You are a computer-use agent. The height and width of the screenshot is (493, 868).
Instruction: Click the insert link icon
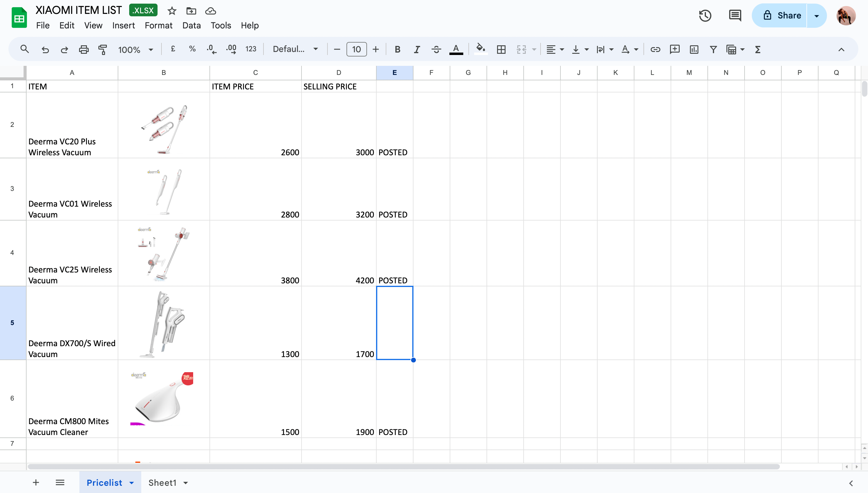tap(655, 50)
